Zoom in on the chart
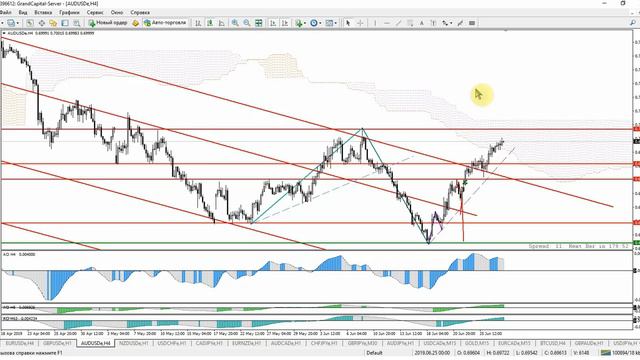640x360 pixels. [235, 23]
